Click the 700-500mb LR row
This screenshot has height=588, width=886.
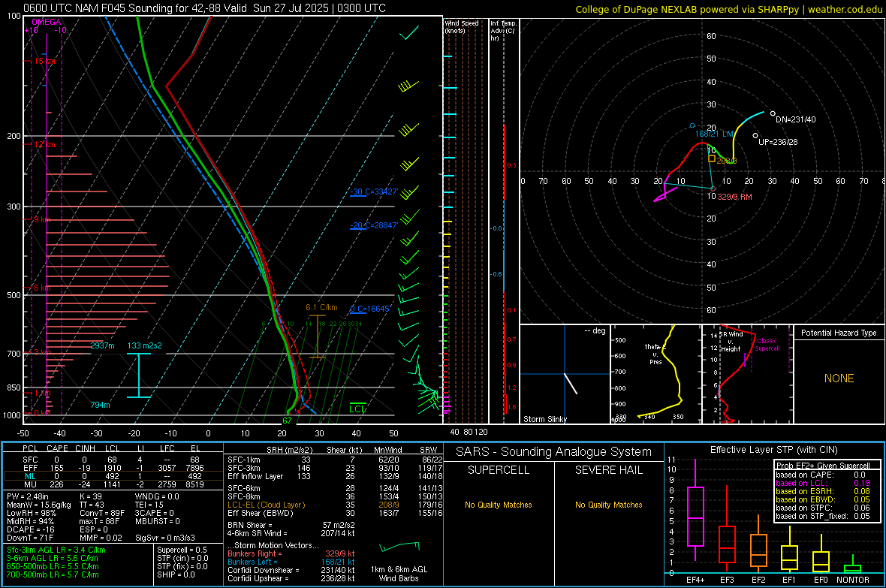pos(53,574)
